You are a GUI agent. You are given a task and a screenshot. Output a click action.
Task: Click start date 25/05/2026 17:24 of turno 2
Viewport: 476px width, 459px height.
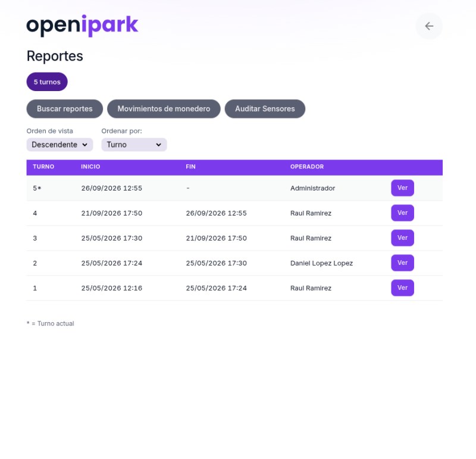pyautogui.click(x=112, y=263)
